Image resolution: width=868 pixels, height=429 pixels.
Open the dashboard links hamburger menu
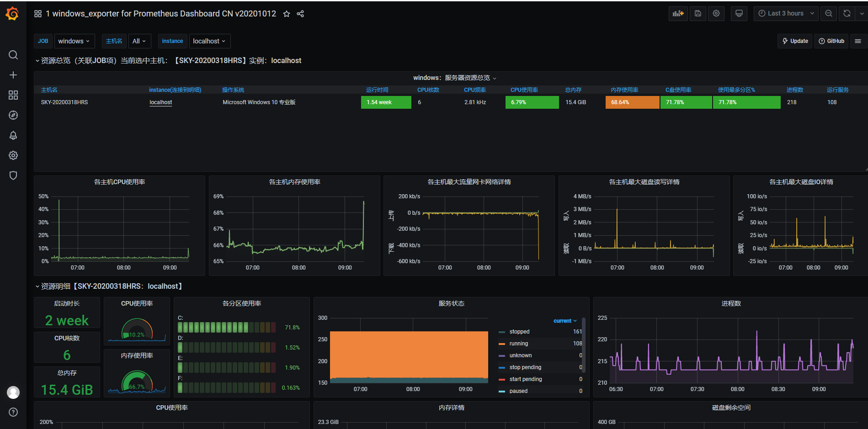(x=858, y=41)
